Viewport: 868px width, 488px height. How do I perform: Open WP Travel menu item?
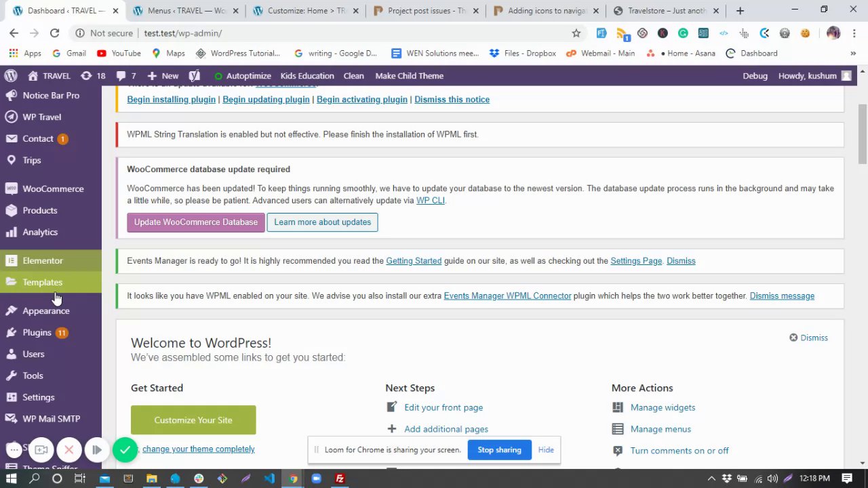click(51, 117)
